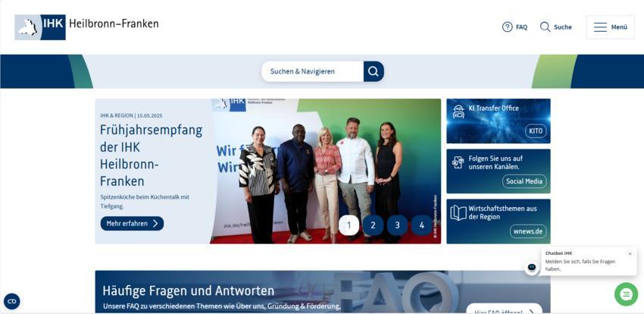The height and width of the screenshot is (314, 644).
Task: Click the Mehr erfahren button
Action: [132, 224]
